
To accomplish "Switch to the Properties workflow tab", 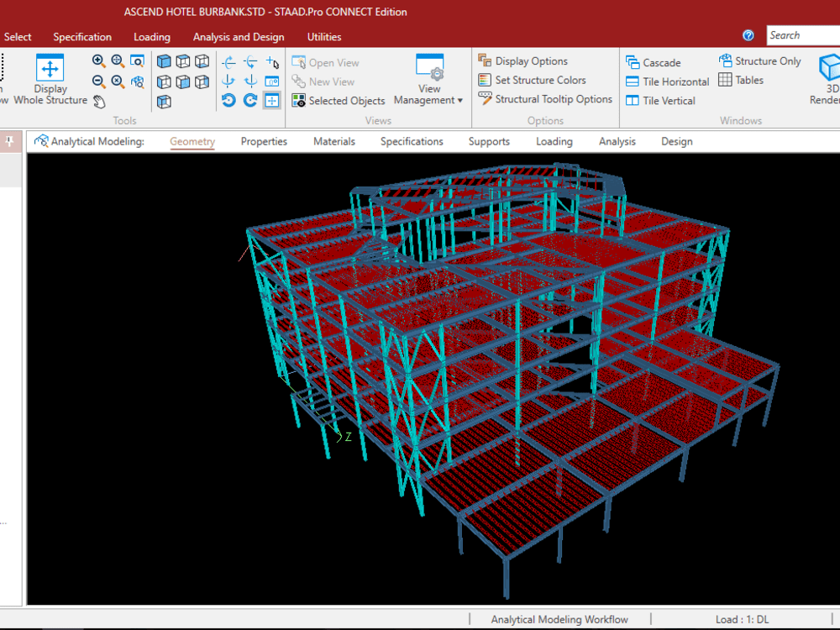I will [264, 141].
